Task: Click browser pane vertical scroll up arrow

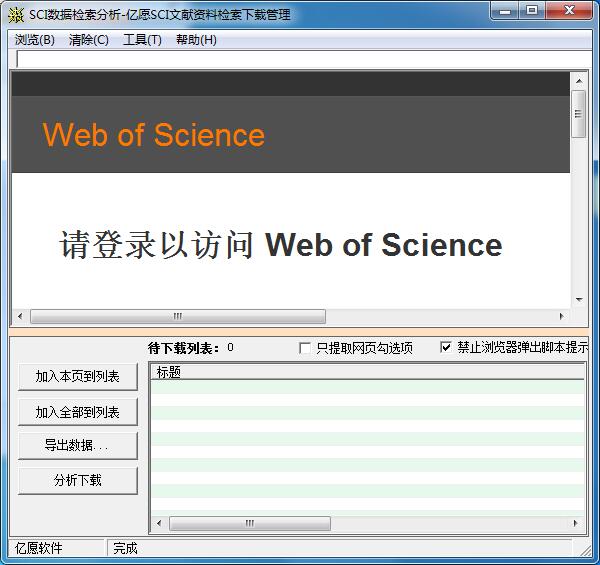Action: coord(579,81)
